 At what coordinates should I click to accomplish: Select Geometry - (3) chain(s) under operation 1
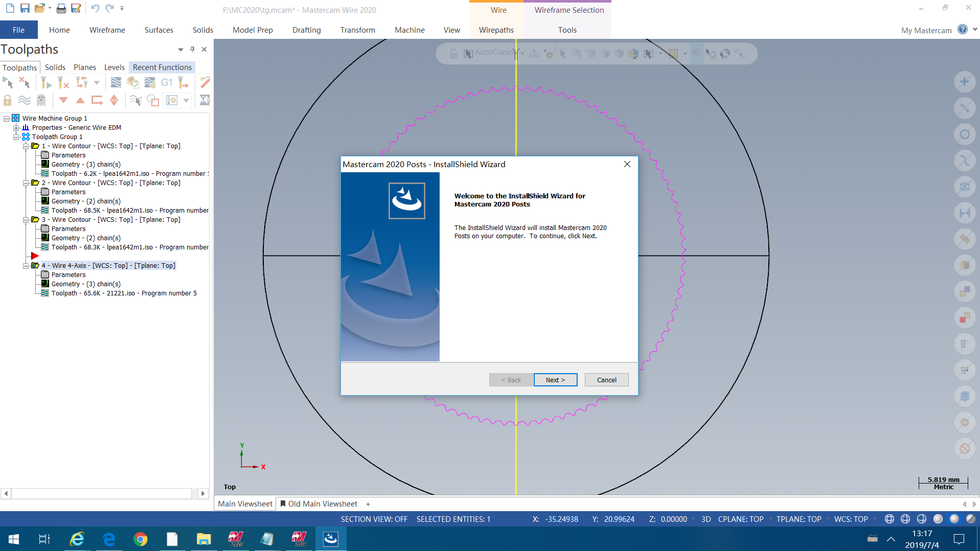click(x=86, y=165)
